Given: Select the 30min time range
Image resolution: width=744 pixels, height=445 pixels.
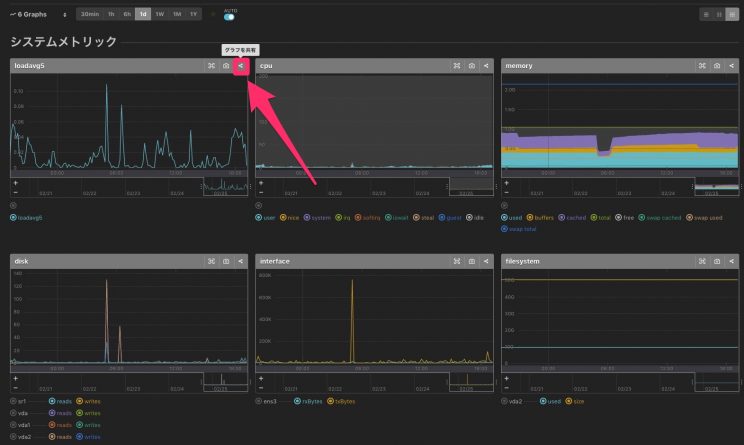Looking at the screenshot, I should point(90,15).
